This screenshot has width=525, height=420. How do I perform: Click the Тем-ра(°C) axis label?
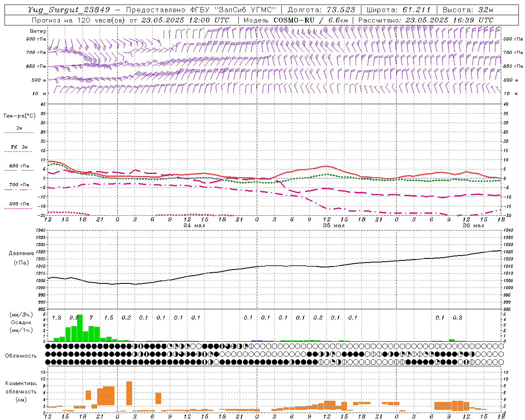coord(19,116)
